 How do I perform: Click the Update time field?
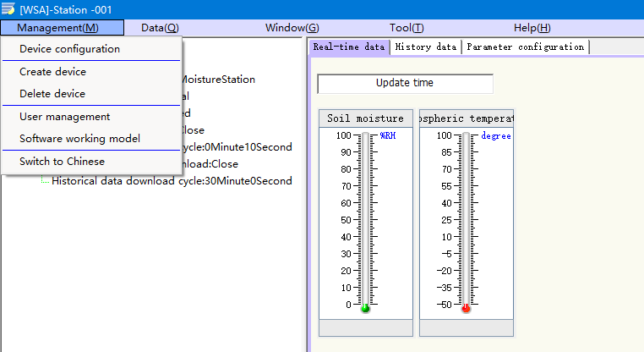tap(404, 84)
